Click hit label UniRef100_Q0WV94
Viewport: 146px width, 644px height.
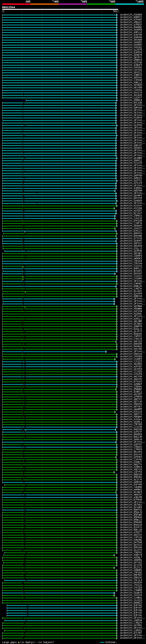click(x=131, y=37)
